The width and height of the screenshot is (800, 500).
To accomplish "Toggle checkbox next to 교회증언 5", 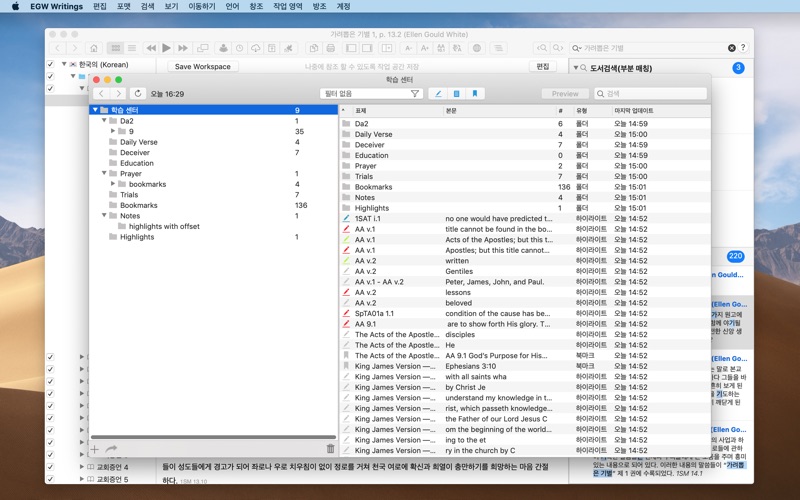I will point(50,479).
